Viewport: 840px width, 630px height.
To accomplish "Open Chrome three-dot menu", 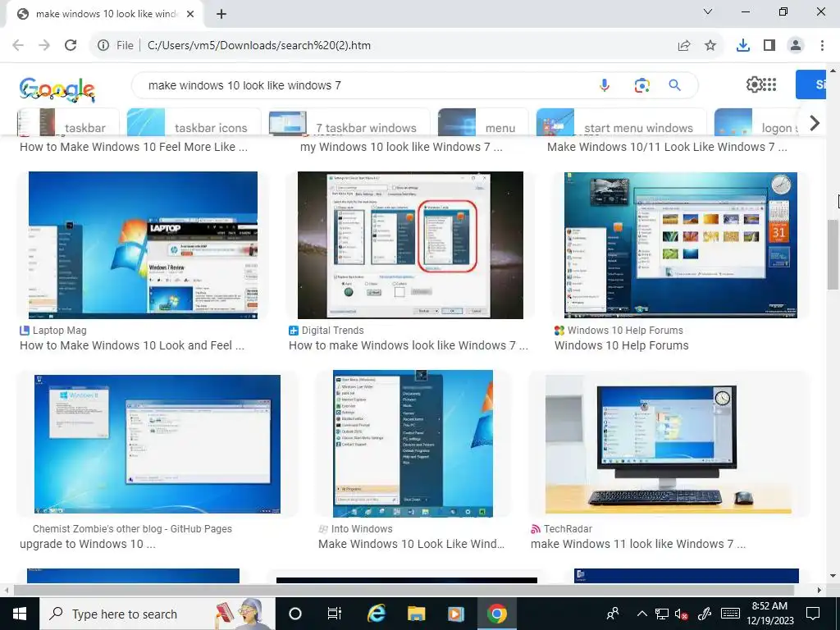I will (x=822, y=45).
